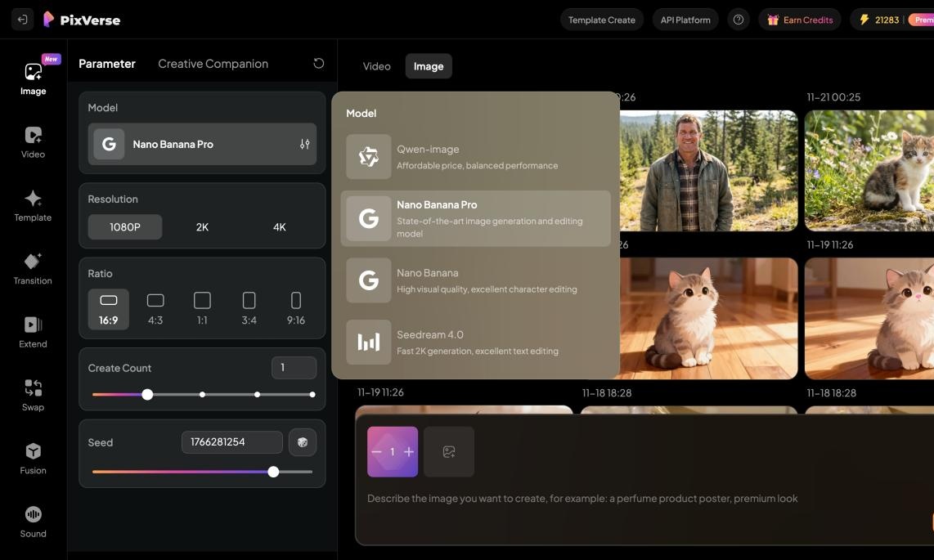Open the API Platform link
The image size is (934, 560).
[x=685, y=20]
